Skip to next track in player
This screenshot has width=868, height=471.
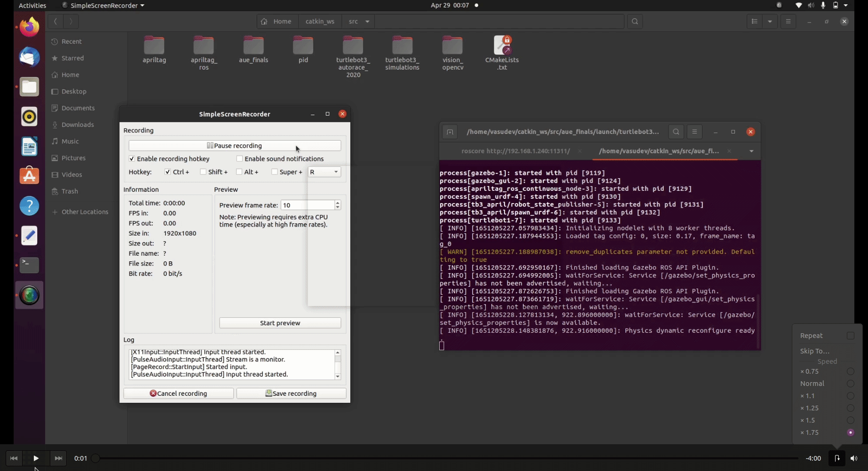click(x=58, y=458)
